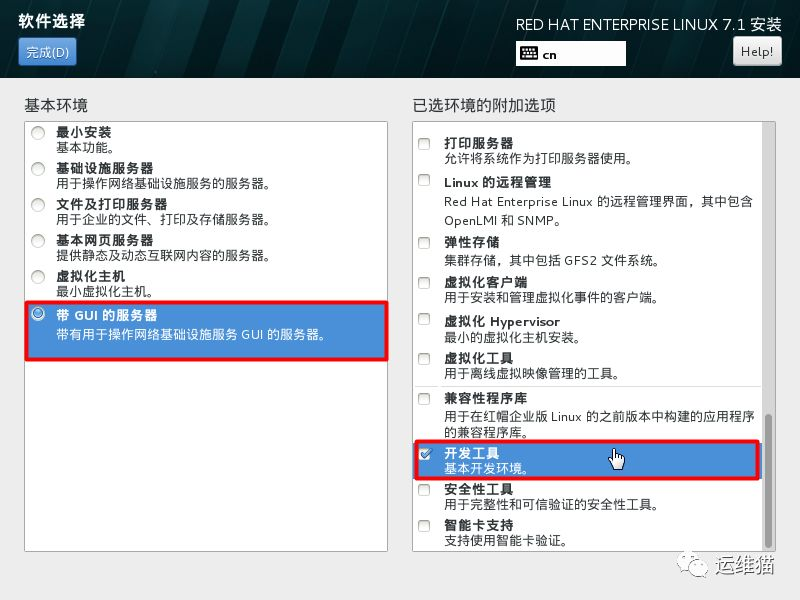This screenshot has width=800, height=600.
Task: Enable the 智能卡支持 checkbox
Action: (424, 526)
